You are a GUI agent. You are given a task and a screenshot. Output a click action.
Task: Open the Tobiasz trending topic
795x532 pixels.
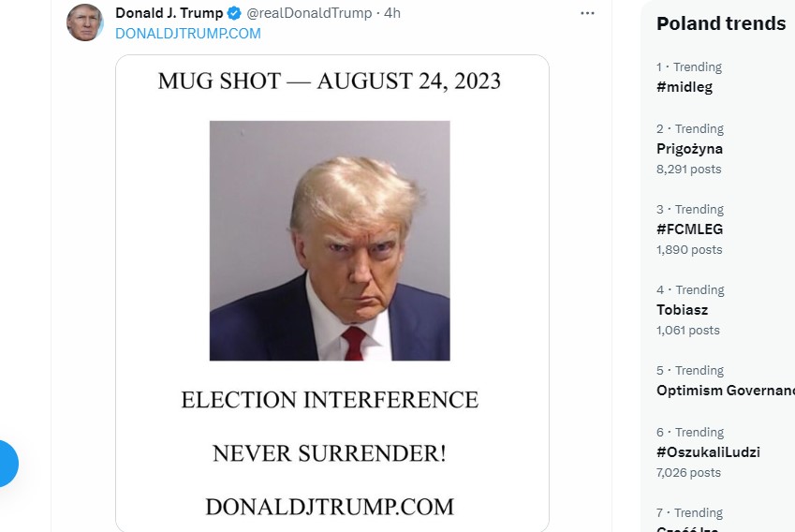click(x=682, y=310)
